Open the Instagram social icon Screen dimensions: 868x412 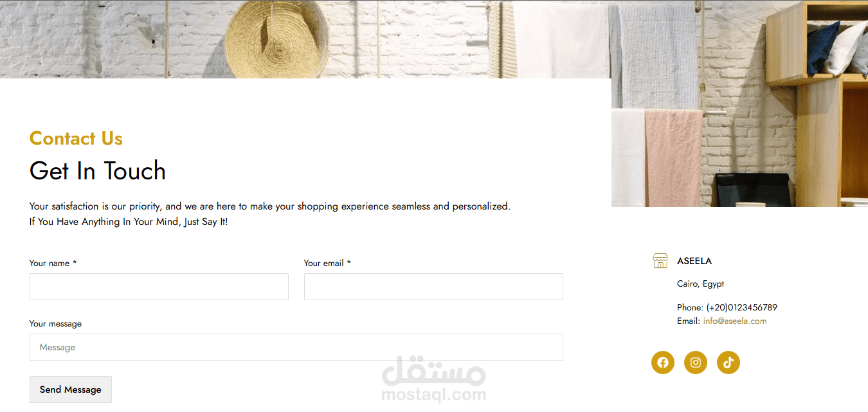pyautogui.click(x=696, y=363)
